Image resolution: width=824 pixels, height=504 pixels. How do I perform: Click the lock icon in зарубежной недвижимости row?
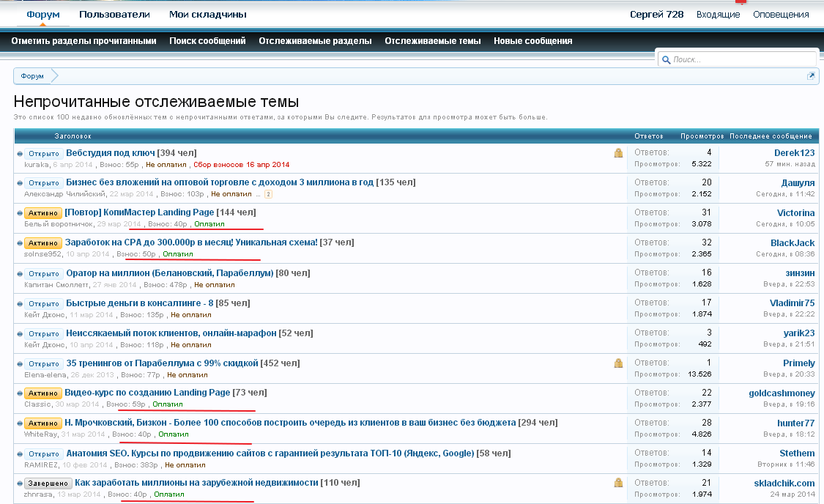point(618,483)
